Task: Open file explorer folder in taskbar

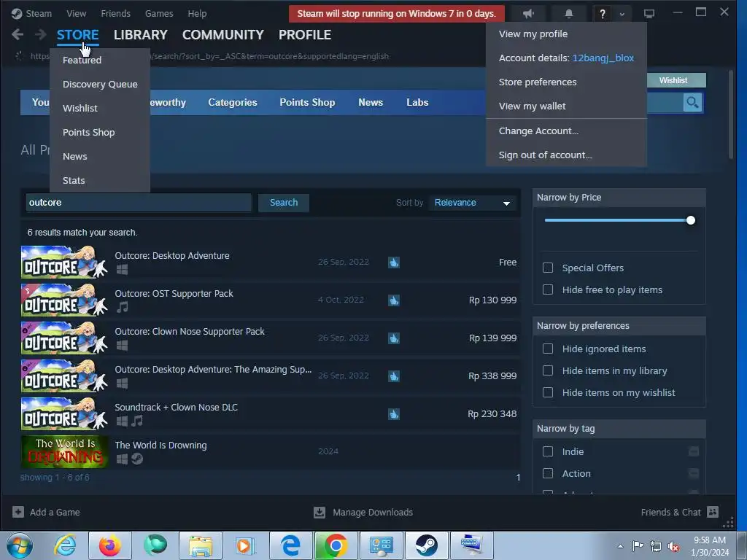Action: pyautogui.click(x=200, y=545)
